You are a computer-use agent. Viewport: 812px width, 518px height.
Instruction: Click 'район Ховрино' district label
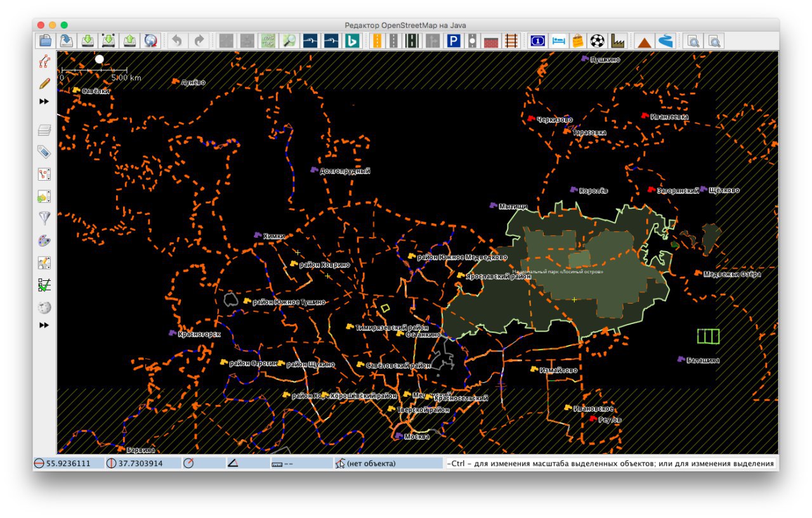coord(324,265)
